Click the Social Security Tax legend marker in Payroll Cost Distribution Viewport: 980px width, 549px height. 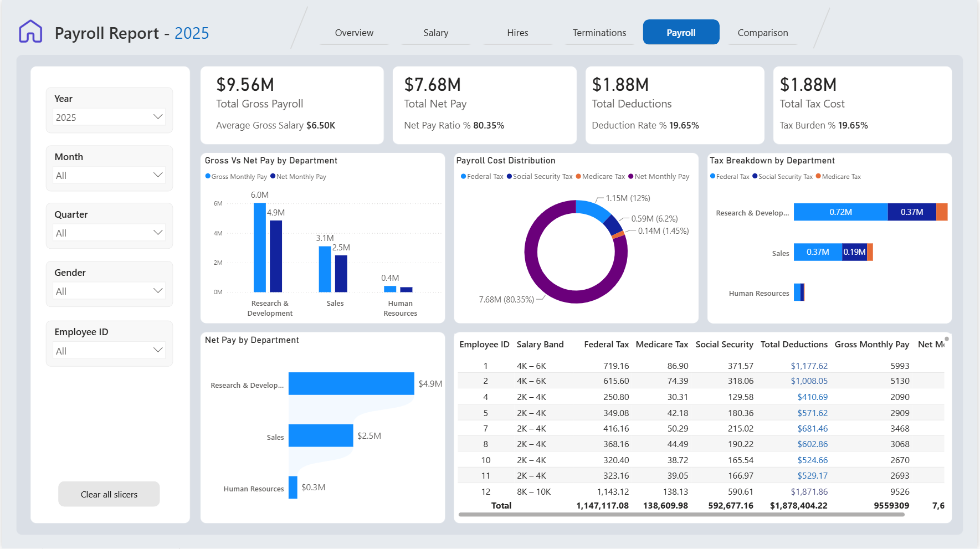click(x=509, y=176)
